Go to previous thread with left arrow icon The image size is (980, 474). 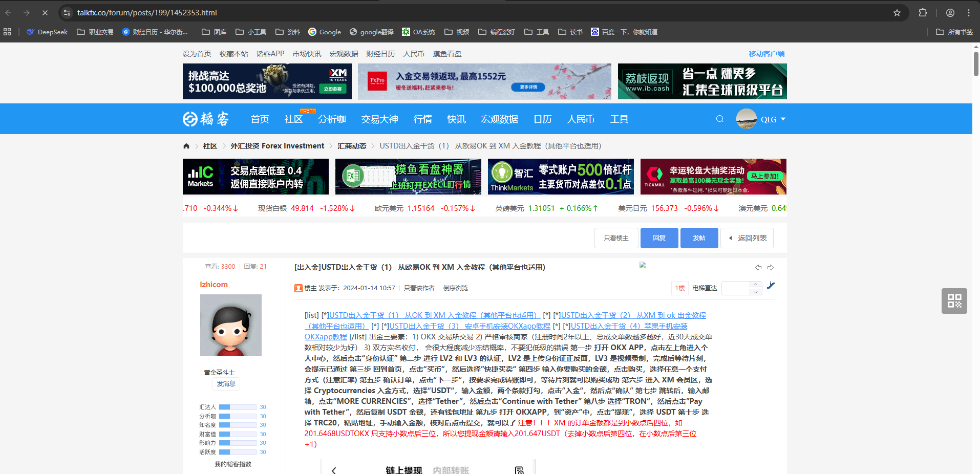[758, 268]
